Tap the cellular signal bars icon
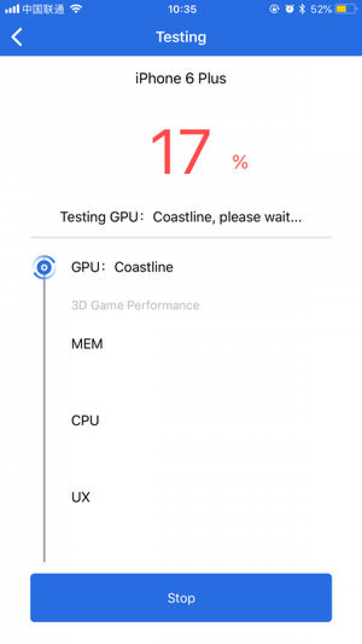This screenshot has width=362, height=644. coord(12,9)
